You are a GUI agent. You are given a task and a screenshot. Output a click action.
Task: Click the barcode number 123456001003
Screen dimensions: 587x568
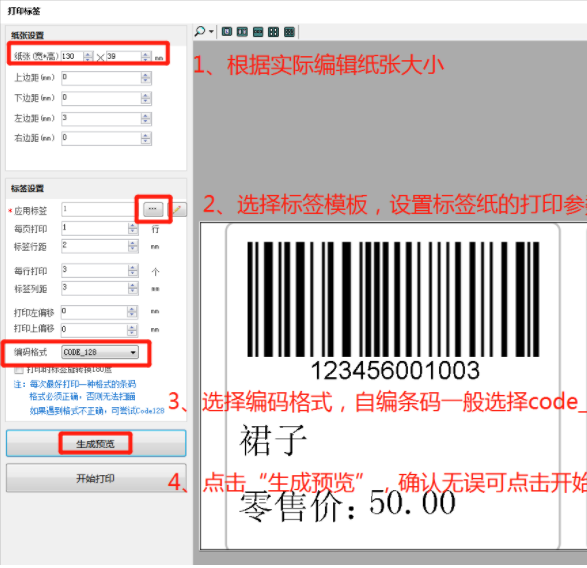(x=395, y=370)
